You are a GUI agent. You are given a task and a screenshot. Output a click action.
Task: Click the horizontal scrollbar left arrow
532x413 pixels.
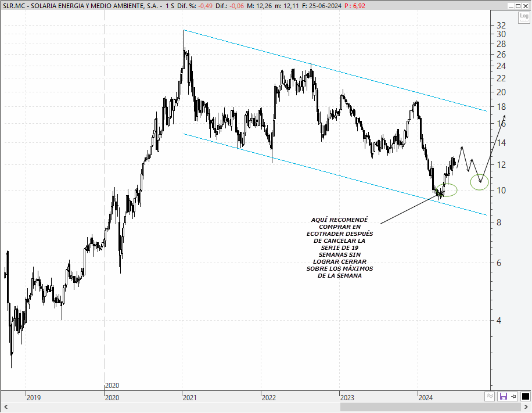pyautogui.click(x=5, y=407)
